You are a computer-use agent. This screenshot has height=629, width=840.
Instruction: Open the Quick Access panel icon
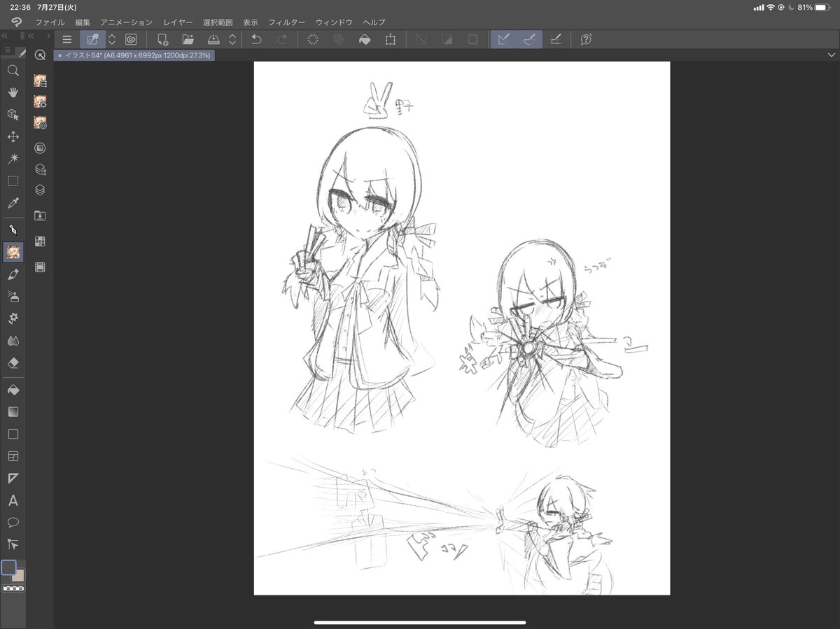point(40,55)
